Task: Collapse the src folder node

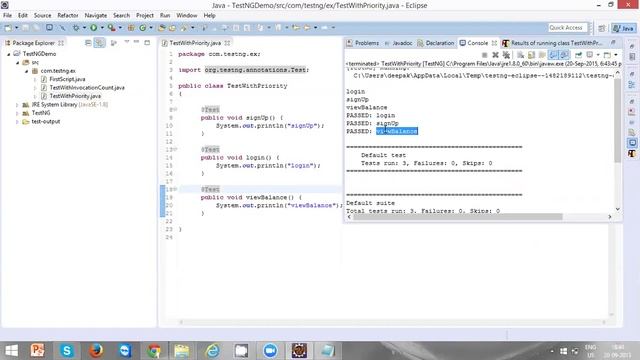Action: (x=18, y=62)
